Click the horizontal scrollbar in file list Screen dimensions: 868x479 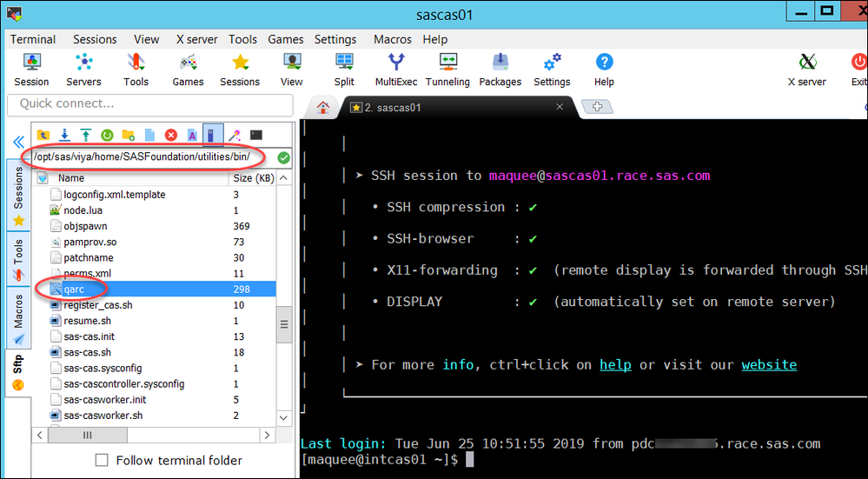tap(87, 434)
